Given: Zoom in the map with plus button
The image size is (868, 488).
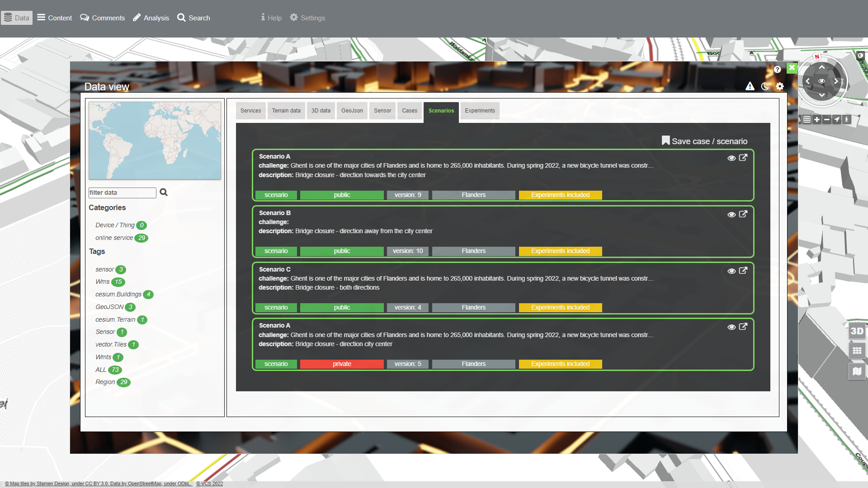Looking at the screenshot, I should click(817, 120).
